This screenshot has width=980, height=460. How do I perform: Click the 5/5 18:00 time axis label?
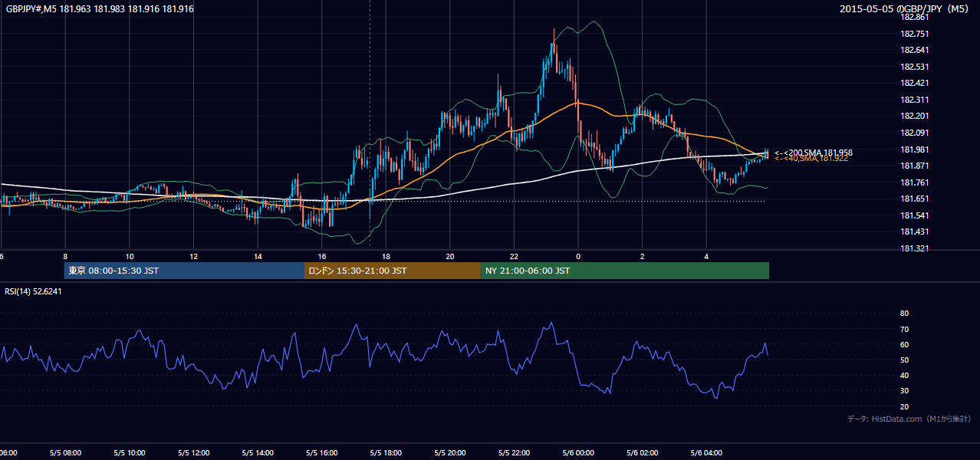386,453
